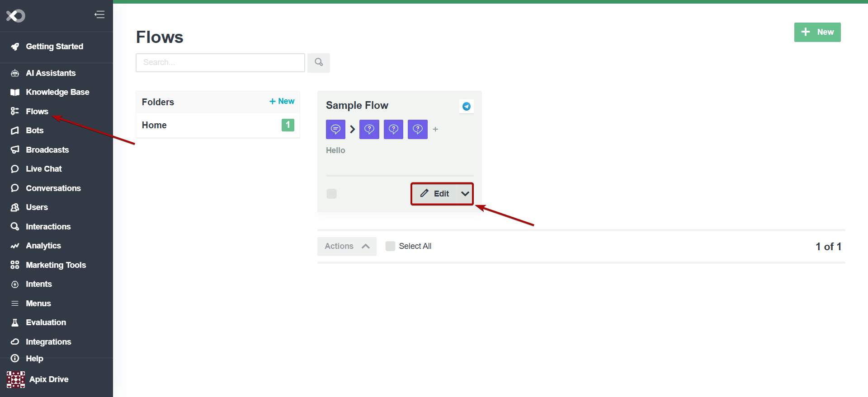Click the last question step icon in Sample Flow
The width and height of the screenshot is (868, 397).
418,129
